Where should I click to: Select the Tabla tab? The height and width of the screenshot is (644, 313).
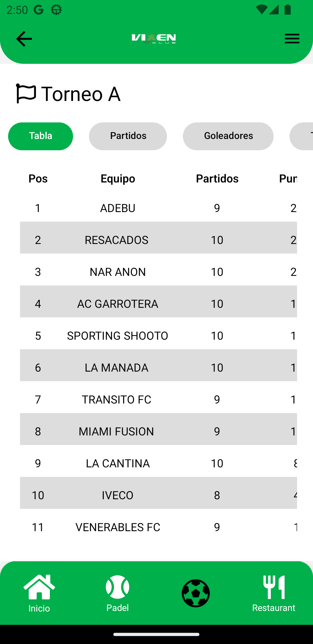pyautogui.click(x=41, y=136)
